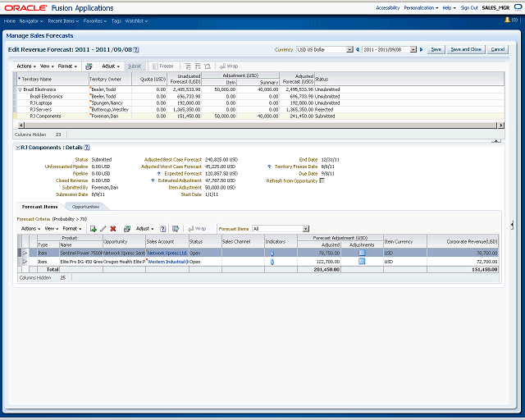525x420 pixels.
Task: Click the edit pencil icon in forecast items toolbar
Action: 103,229
